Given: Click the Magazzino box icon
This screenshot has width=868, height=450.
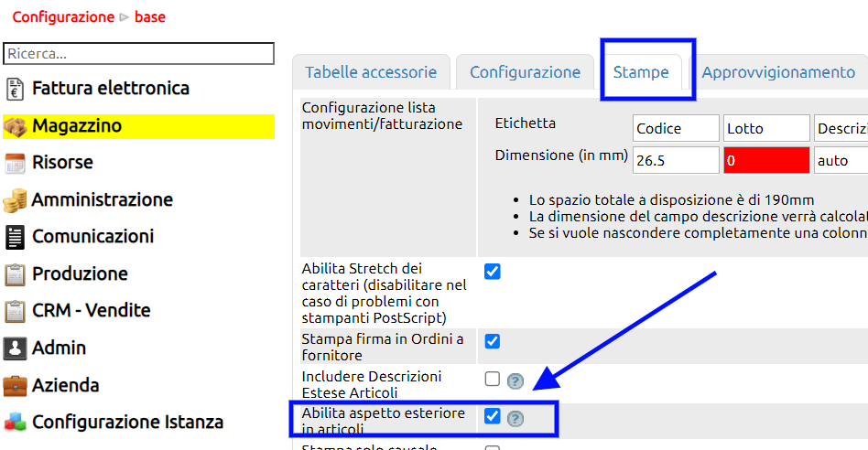Looking at the screenshot, I should pos(15,126).
